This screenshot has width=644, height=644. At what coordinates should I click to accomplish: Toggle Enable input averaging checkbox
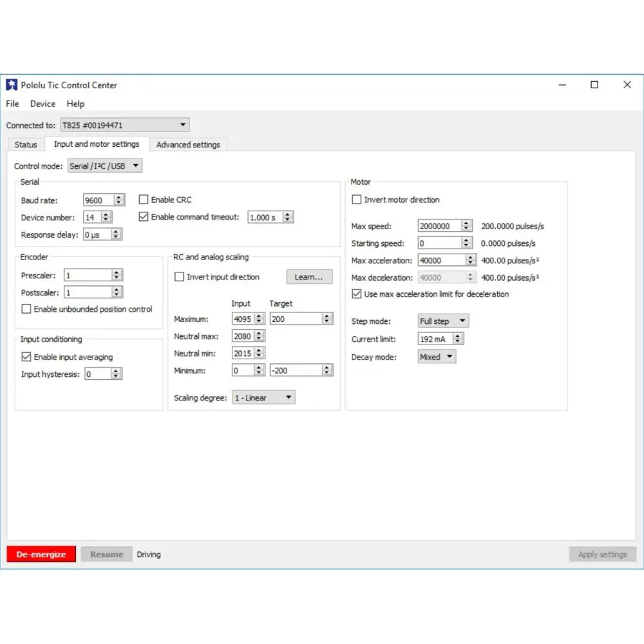tap(26, 357)
